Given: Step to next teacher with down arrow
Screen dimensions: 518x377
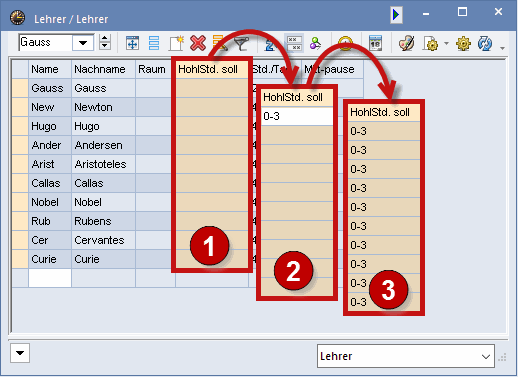Looking at the screenshot, I should click(x=105, y=46).
